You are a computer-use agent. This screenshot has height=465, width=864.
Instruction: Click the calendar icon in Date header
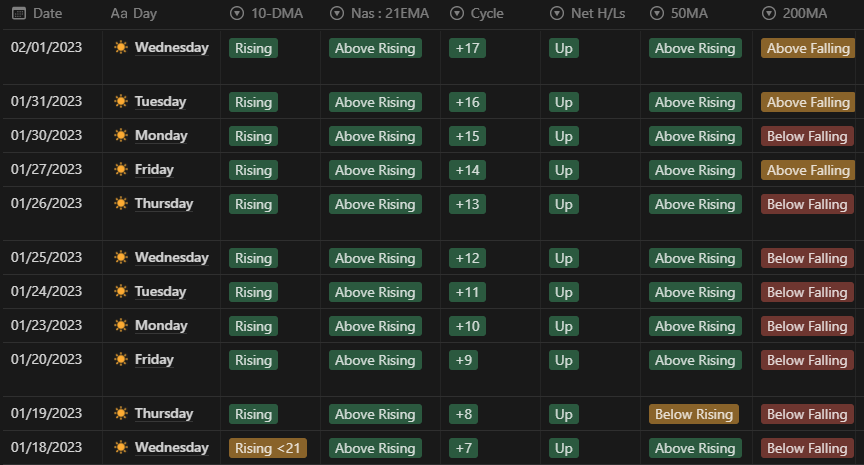tap(19, 13)
